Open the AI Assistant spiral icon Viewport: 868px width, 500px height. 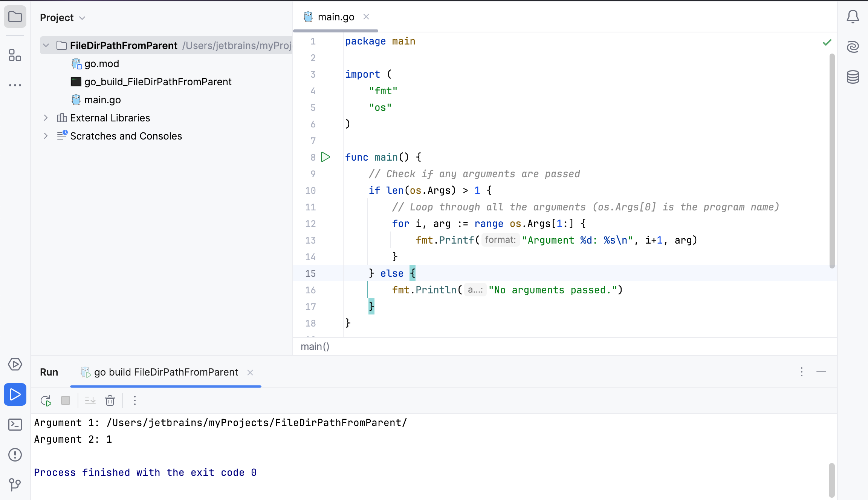pos(853,47)
